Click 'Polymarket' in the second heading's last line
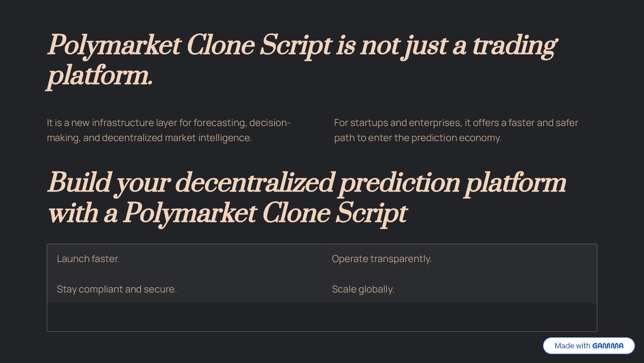Viewport: 644px width, 363px height. pyautogui.click(x=190, y=213)
